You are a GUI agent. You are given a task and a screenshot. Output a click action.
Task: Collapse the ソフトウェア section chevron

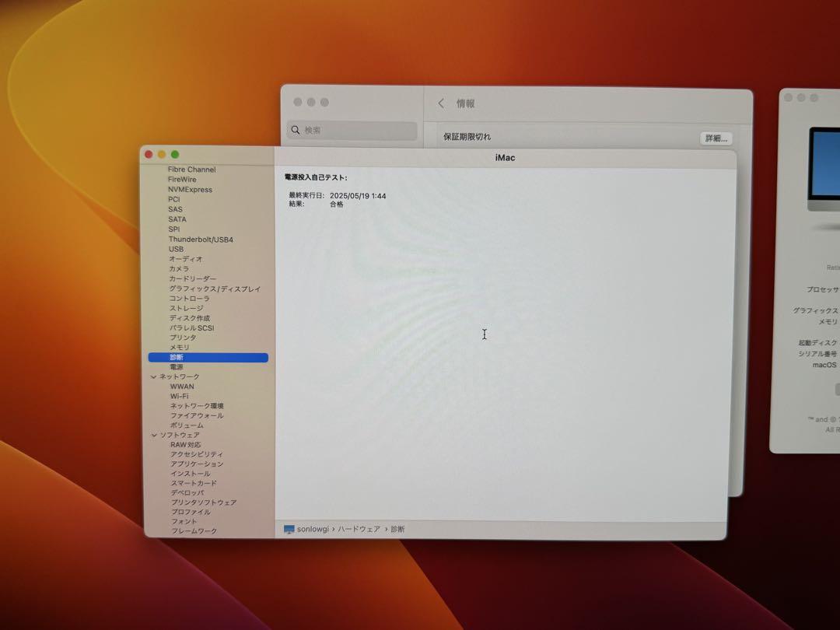pos(154,435)
